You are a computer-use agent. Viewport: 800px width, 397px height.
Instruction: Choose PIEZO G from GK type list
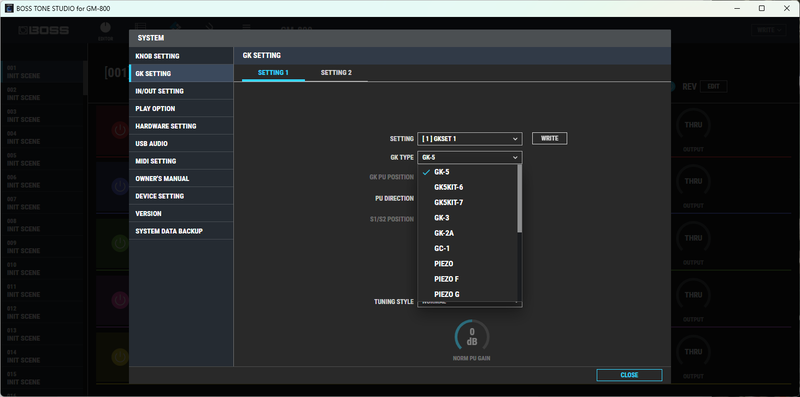(468, 294)
